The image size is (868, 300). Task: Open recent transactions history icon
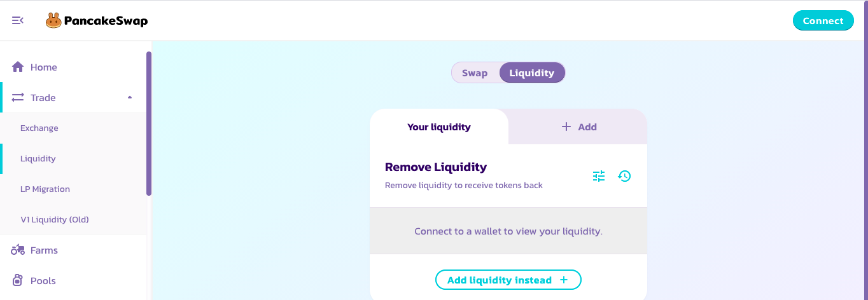pos(625,176)
